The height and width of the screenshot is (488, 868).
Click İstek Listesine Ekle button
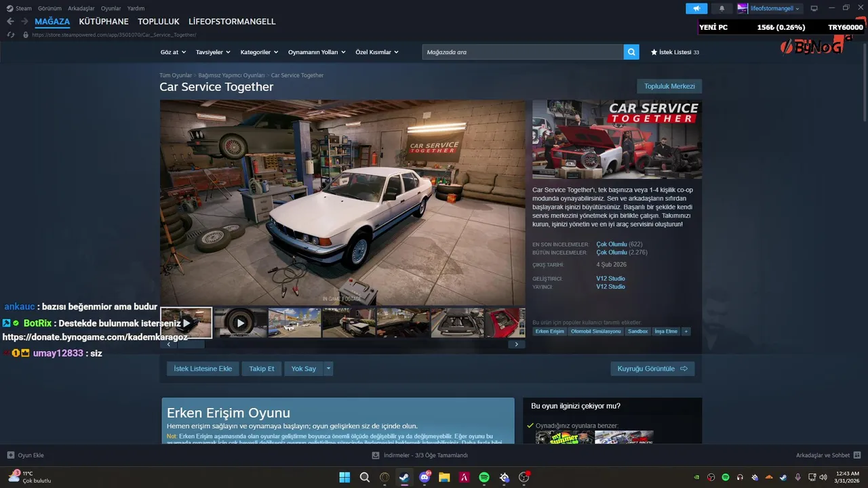203,369
